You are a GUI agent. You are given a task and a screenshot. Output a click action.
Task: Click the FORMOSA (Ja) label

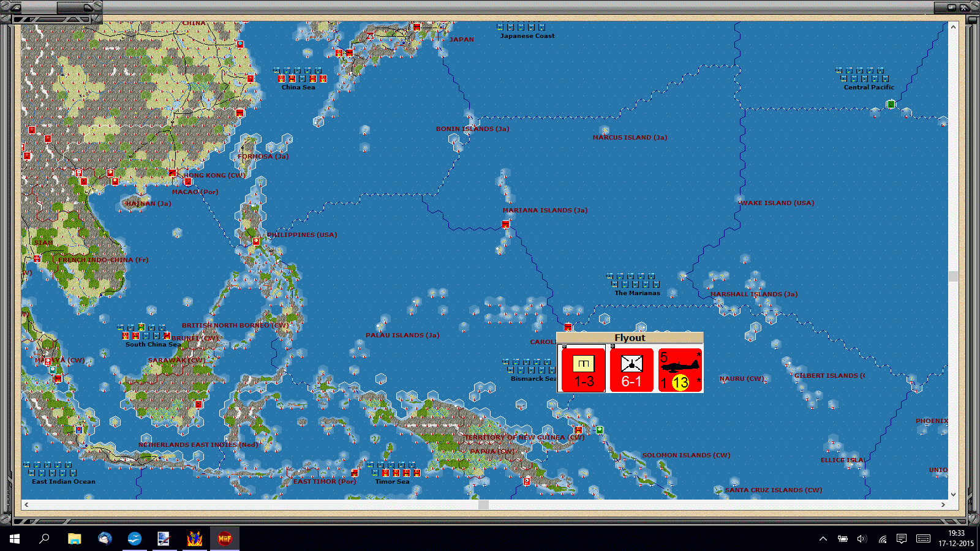pyautogui.click(x=263, y=157)
